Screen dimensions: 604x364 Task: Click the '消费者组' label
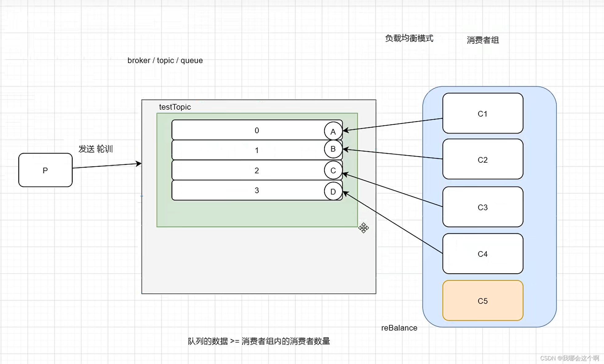[x=483, y=40]
